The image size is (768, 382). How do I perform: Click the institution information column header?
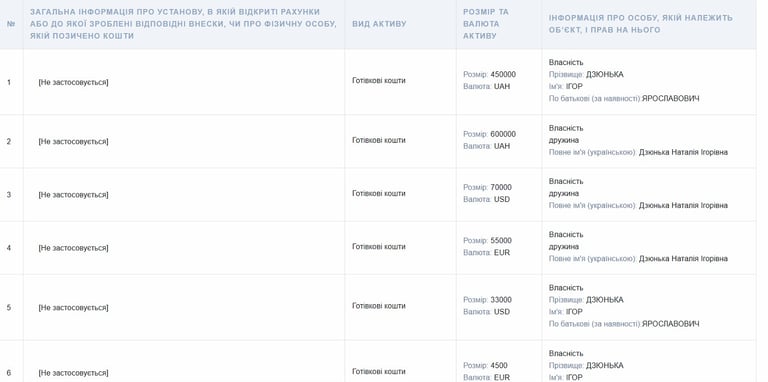183,24
